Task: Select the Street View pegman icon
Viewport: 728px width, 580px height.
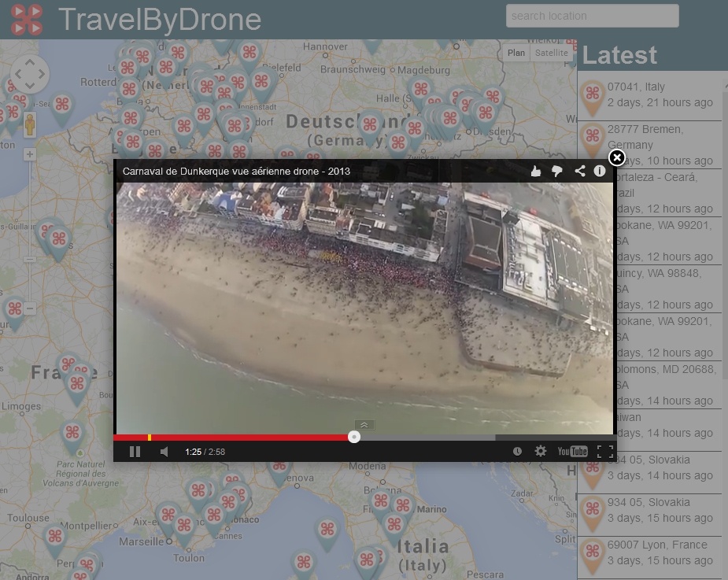Action: point(30,124)
